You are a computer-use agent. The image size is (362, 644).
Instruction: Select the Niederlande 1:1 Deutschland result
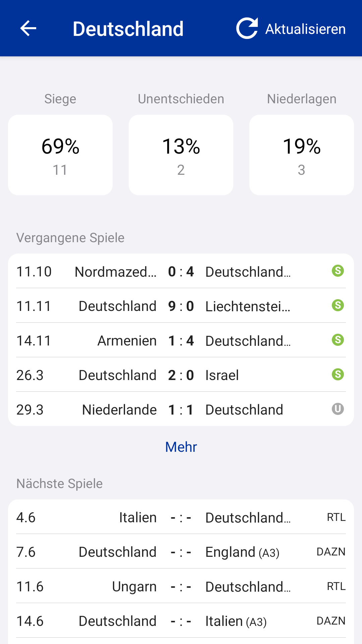[x=181, y=409]
